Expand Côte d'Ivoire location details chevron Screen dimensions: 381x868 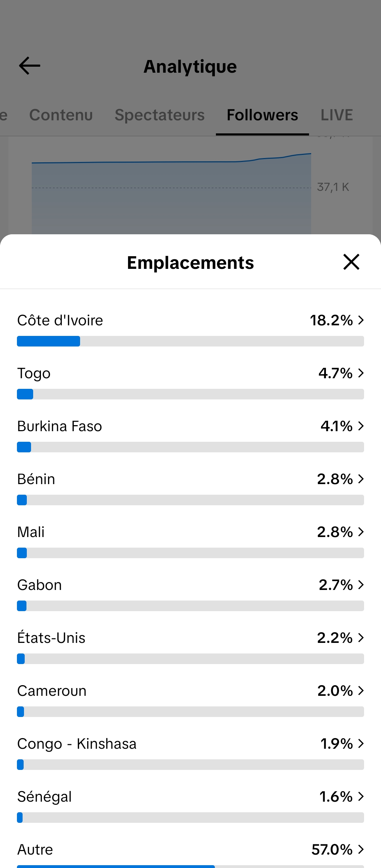click(361, 320)
